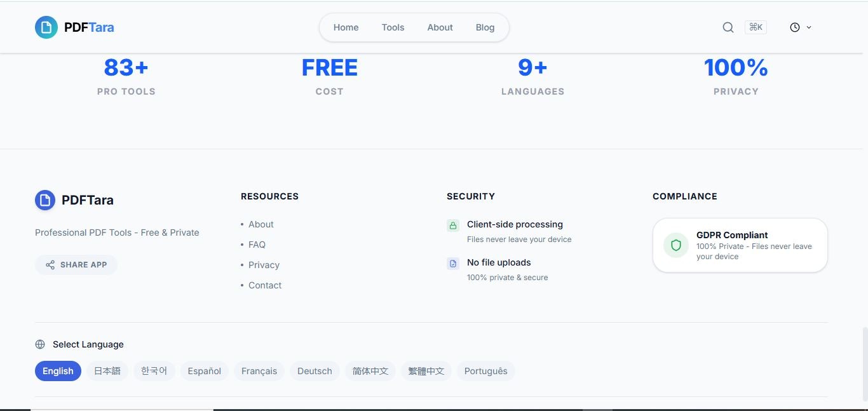Activate the 한국어 language pill
The width and height of the screenshot is (868, 411).
click(x=154, y=371)
